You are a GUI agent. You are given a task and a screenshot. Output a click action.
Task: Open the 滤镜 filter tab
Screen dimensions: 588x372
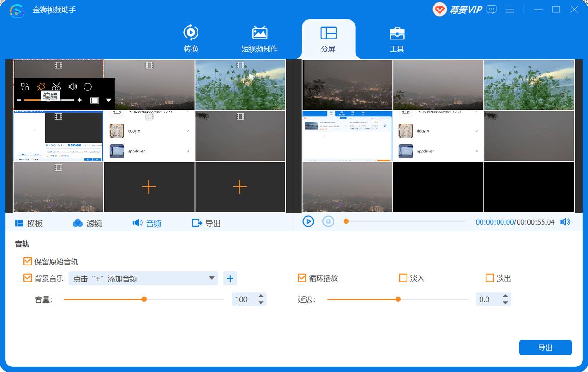pos(87,223)
